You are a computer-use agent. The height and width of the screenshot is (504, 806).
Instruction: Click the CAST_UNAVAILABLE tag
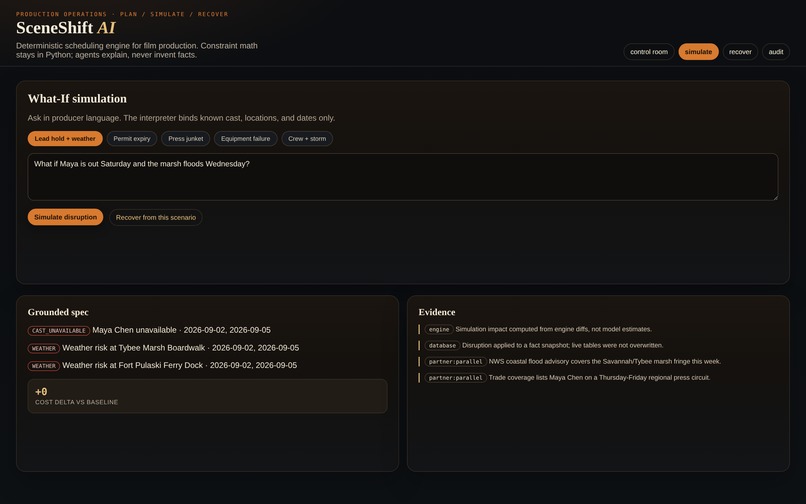click(x=59, y=331)
